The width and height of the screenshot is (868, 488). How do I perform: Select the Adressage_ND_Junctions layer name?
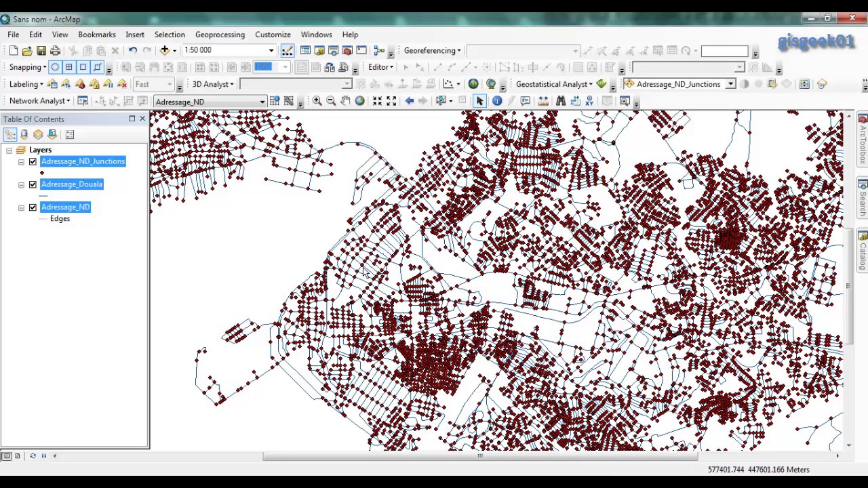[83, 161]
